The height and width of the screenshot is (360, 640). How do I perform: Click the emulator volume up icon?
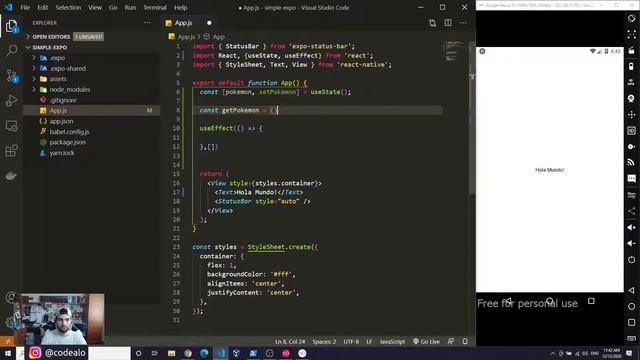(631, 227)
